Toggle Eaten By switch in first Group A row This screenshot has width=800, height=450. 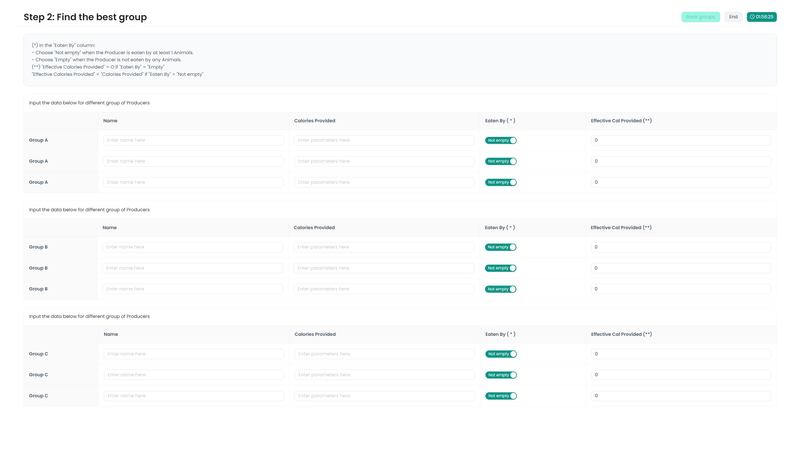click(501, 140)
